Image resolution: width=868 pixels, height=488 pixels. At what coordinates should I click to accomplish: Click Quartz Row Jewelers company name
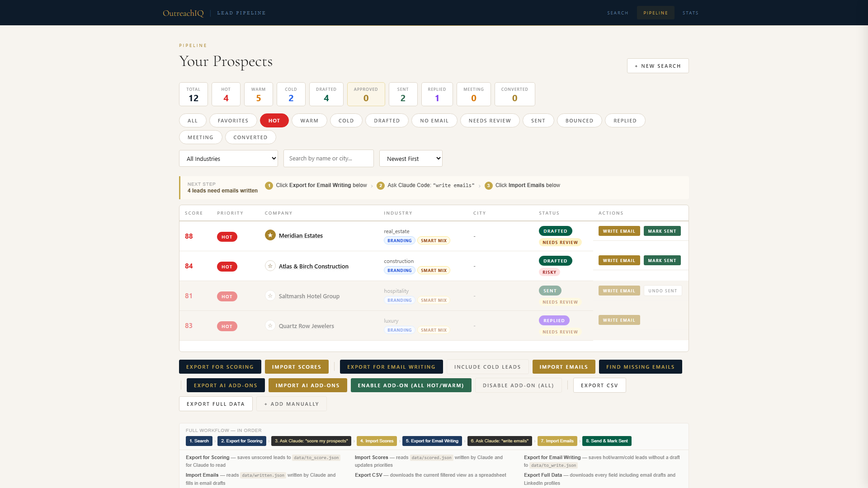click(306, 326)
